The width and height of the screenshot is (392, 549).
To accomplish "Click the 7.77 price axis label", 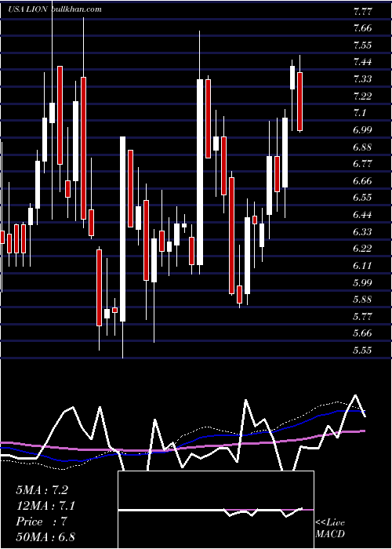I will [x=362, y=12].
